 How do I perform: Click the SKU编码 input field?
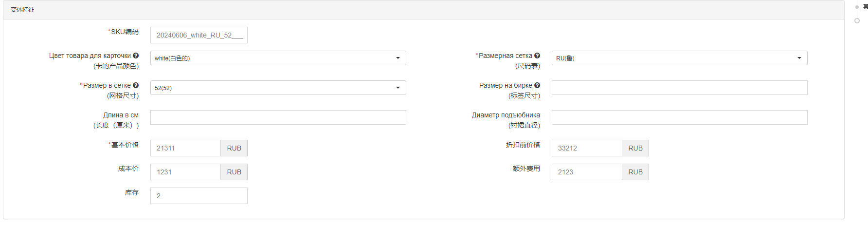199,35
